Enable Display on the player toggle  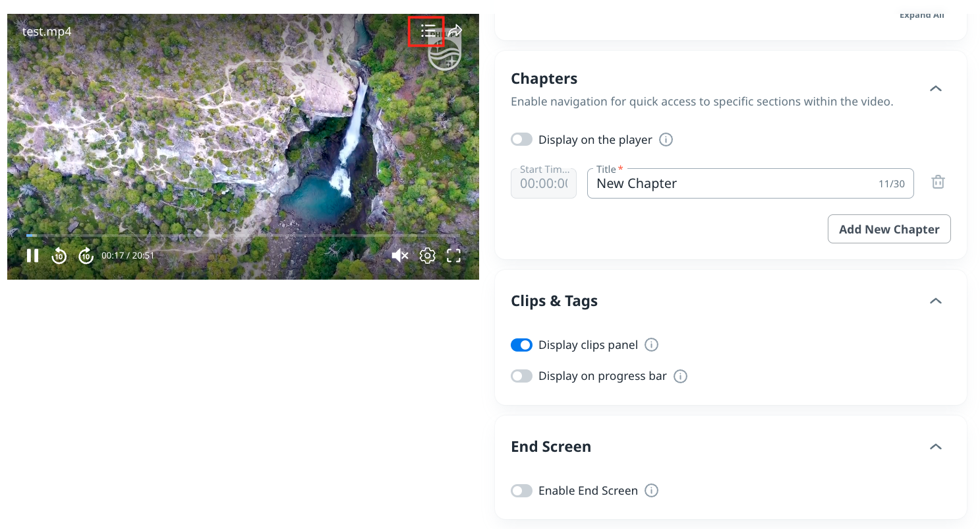521,140
